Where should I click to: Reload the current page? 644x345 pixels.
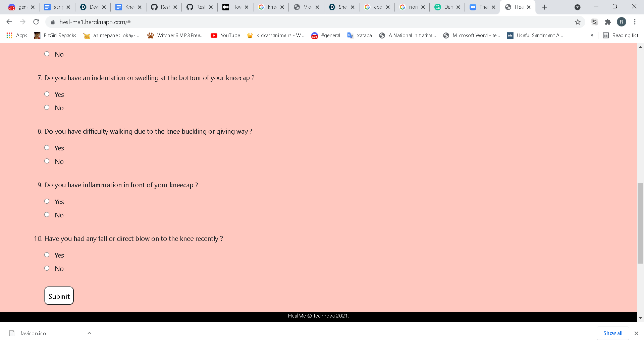[x=36, y=22]
